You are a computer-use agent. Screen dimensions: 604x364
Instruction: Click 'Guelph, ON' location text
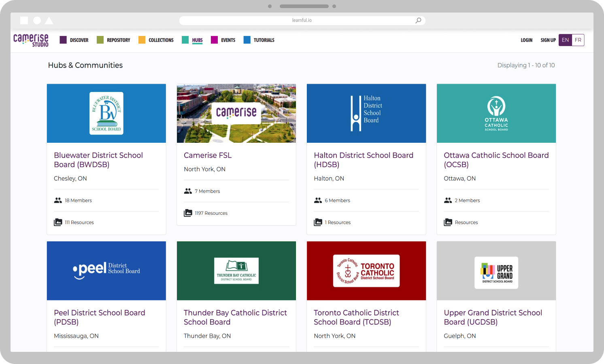click(460, 336)
